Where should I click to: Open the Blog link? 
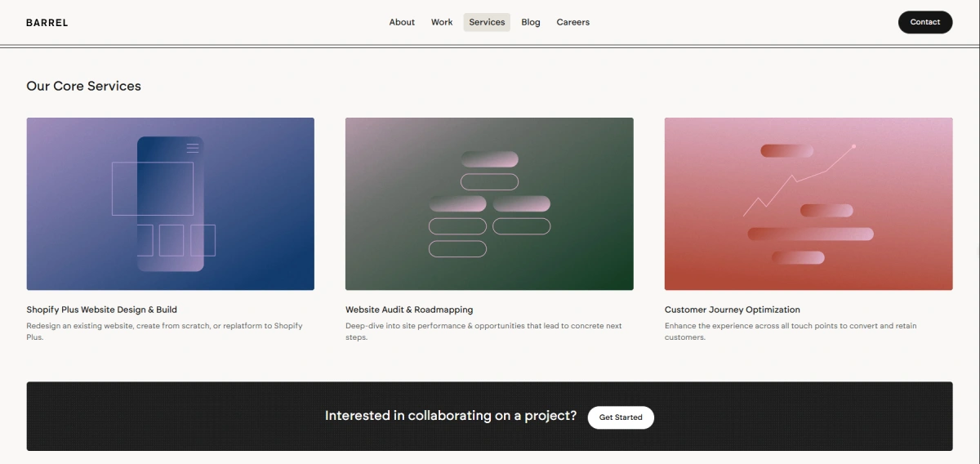pyautogui.click(x=531, y=22)
